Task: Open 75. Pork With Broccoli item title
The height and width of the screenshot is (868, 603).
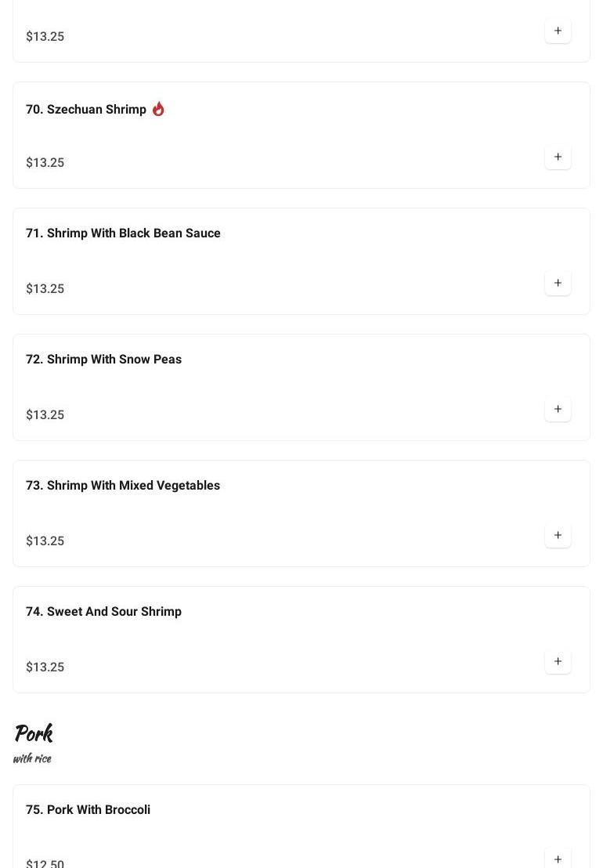Action: pyautogui.click(x=88, y=810)
